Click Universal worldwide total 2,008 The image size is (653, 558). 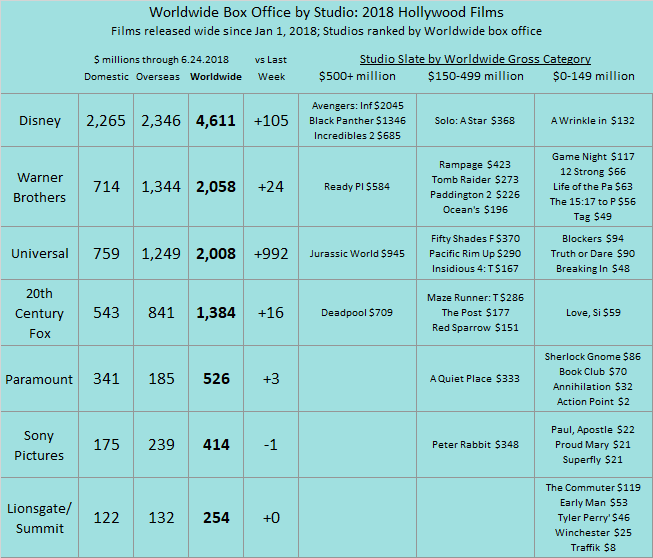tap(216, 253)
